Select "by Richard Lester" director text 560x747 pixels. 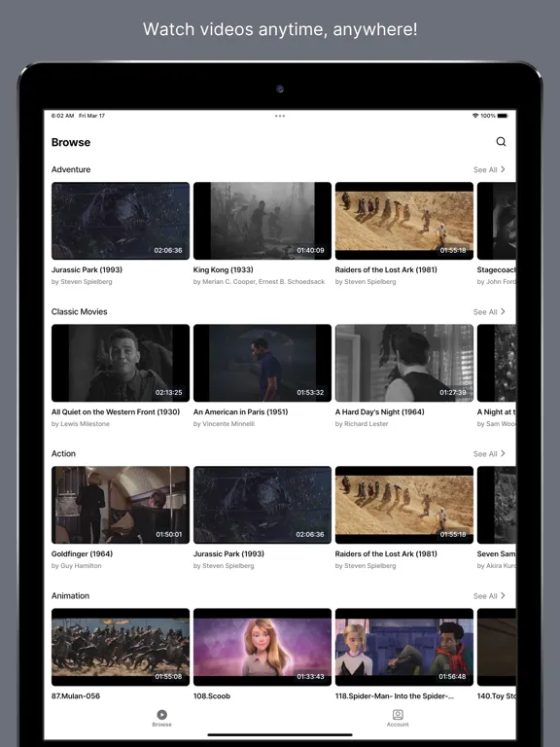[x=362, y=423]
